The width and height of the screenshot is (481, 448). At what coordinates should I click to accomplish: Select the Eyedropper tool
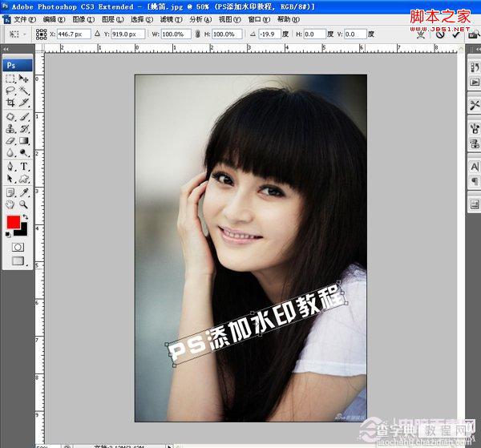(x=24, y=192)
